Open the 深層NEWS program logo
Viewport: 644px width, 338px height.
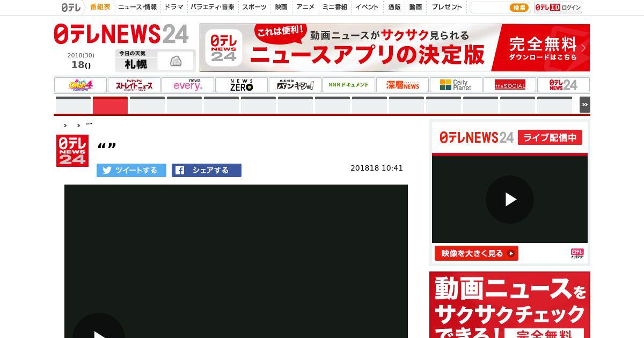[402, 85]
